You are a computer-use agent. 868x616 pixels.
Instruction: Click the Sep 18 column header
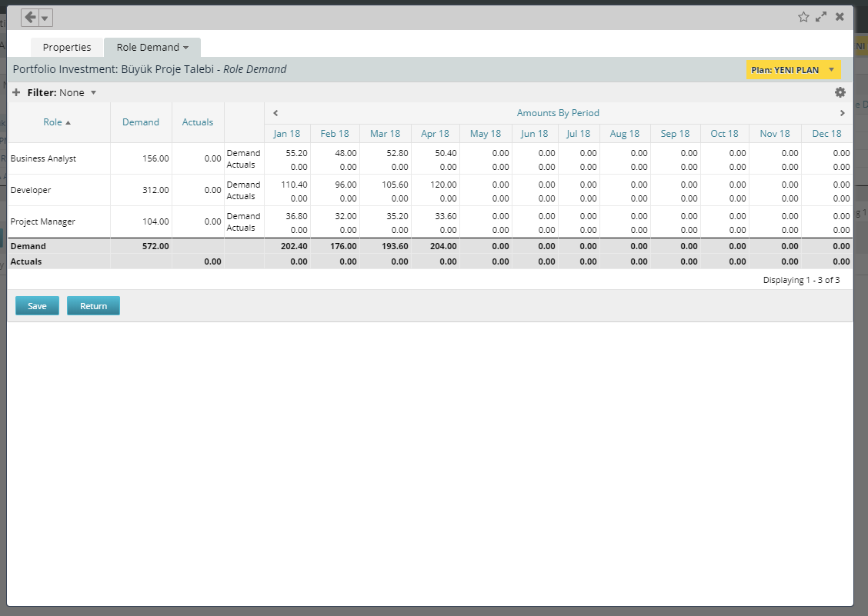[x=676, y=133]
